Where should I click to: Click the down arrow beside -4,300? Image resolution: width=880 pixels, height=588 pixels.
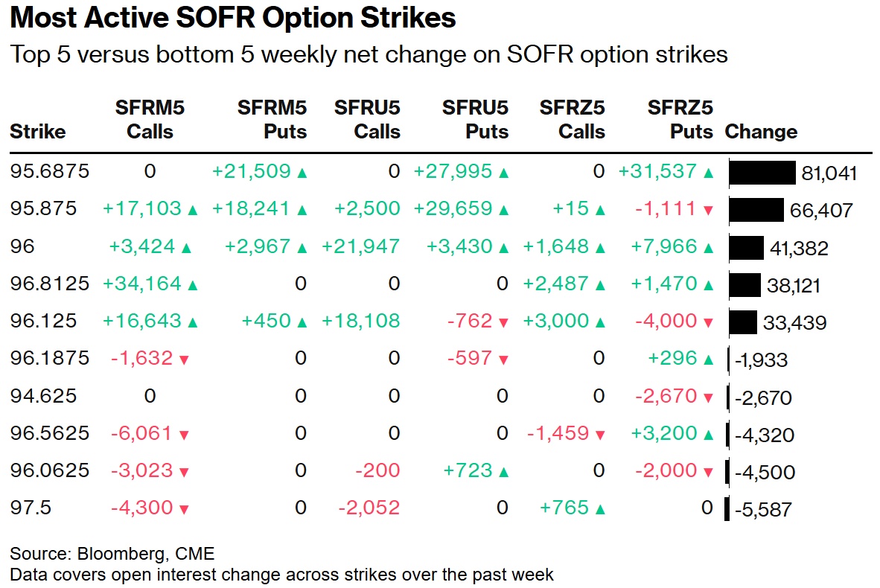(184, 509)
